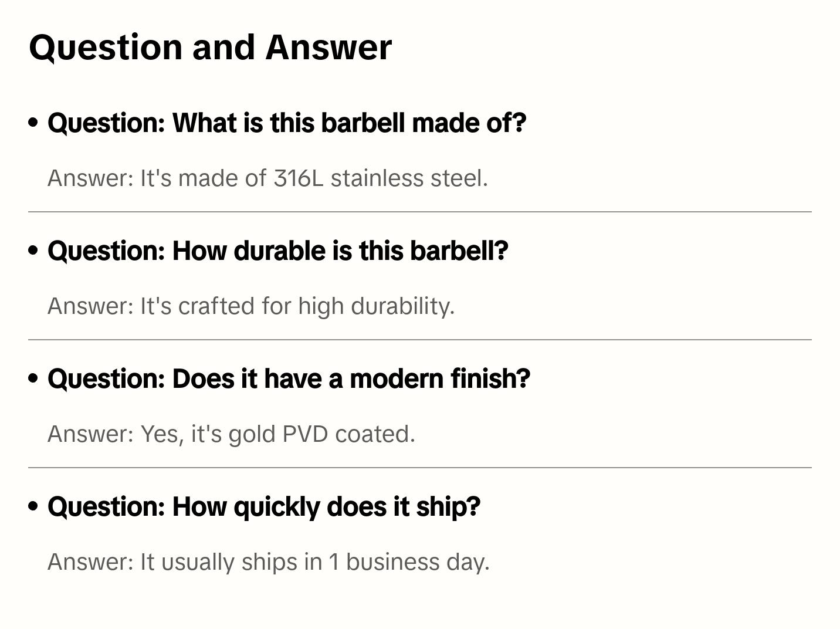Click the word 'Answer' in the heading

click(x=328, y=48)
